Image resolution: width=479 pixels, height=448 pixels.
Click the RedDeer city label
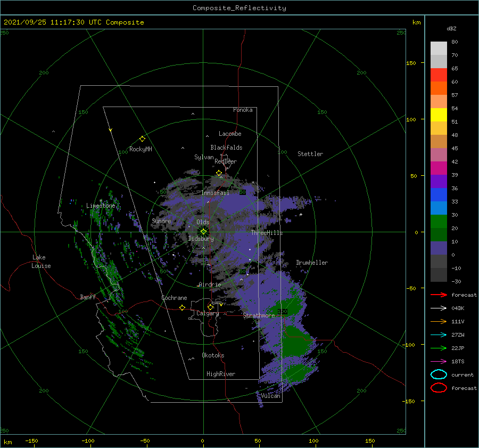[226, 161]
